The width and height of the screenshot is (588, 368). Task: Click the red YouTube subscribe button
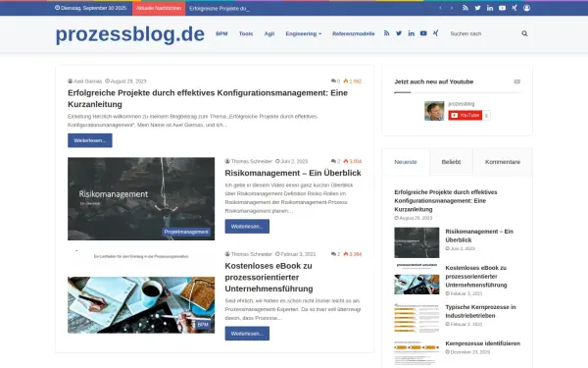(x=465, y=115)
